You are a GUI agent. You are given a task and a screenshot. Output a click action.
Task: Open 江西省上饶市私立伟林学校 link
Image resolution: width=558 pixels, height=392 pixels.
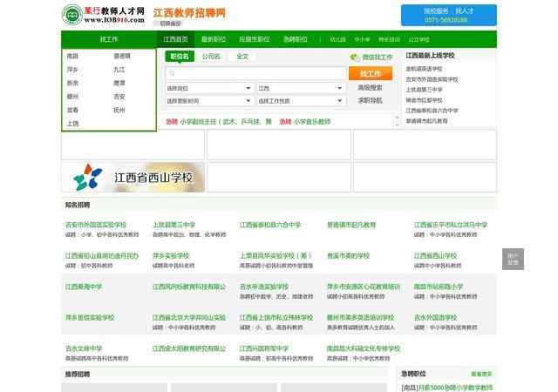[x=276, y=318]
